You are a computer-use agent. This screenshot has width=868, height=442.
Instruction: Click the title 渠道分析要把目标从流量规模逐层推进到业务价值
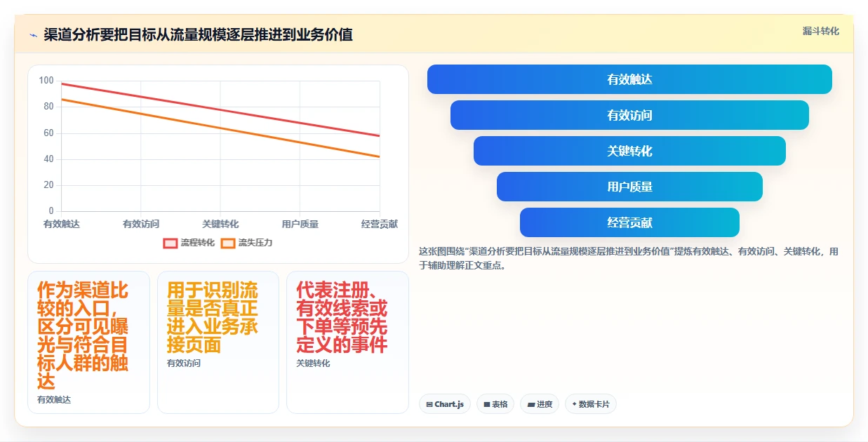198,35
